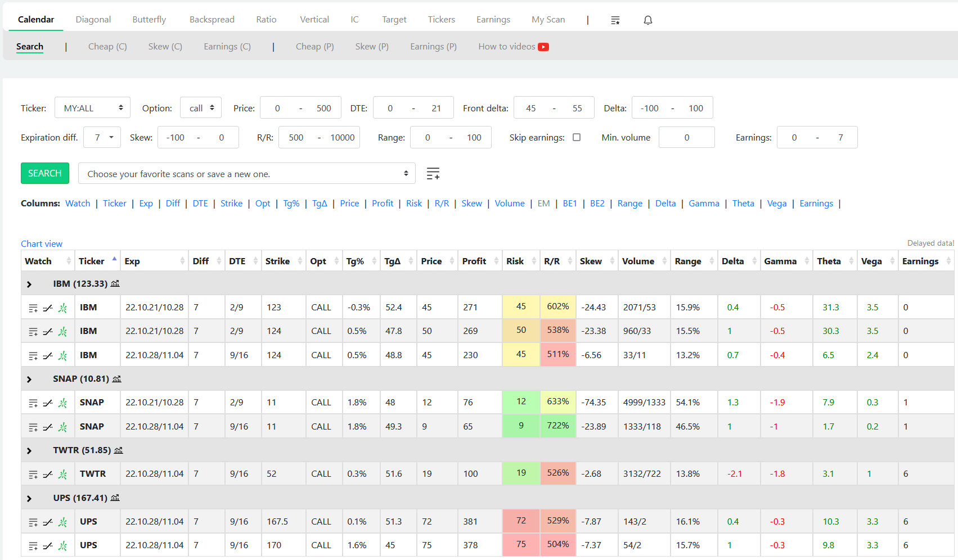Click the 722% R/R cell in SNAP row
The height and width of the screenshot is (560, 958).
pyautogui.click(x=558, y=426)
